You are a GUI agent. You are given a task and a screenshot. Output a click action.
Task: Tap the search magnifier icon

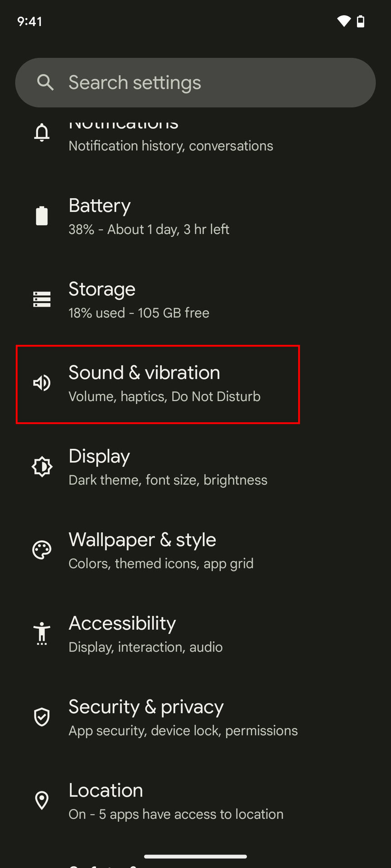coord(45,83)
